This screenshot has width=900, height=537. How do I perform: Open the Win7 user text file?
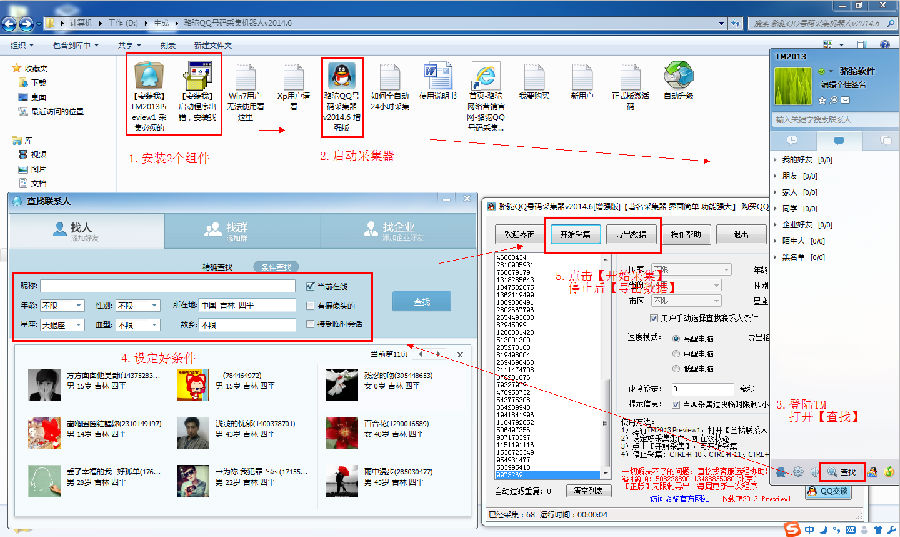246,76
